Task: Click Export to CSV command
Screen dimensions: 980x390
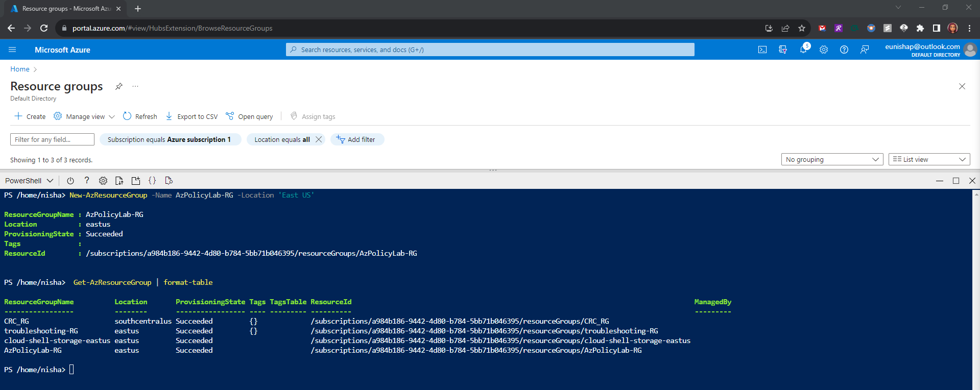Action: pos(192,116)
